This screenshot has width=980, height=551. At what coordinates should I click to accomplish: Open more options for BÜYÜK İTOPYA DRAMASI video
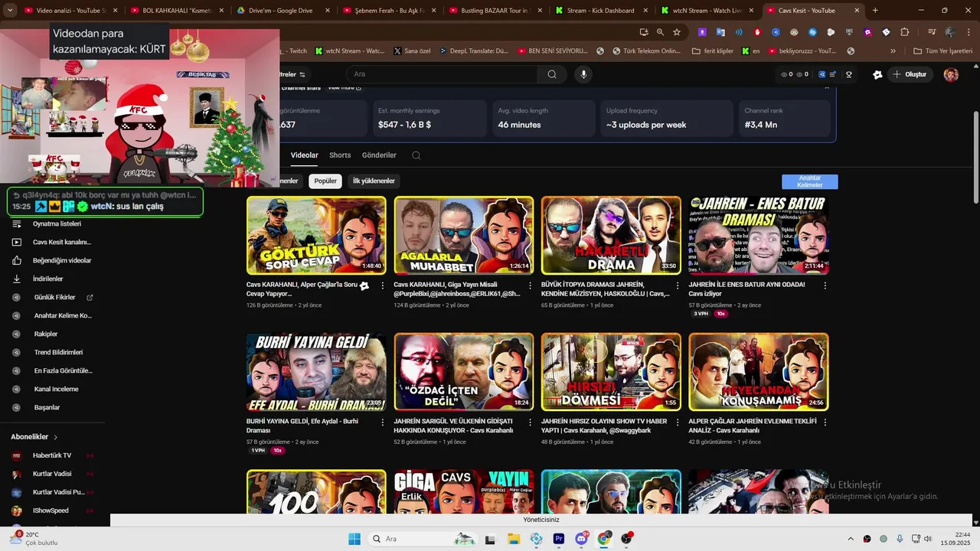[x=677, y=285]
